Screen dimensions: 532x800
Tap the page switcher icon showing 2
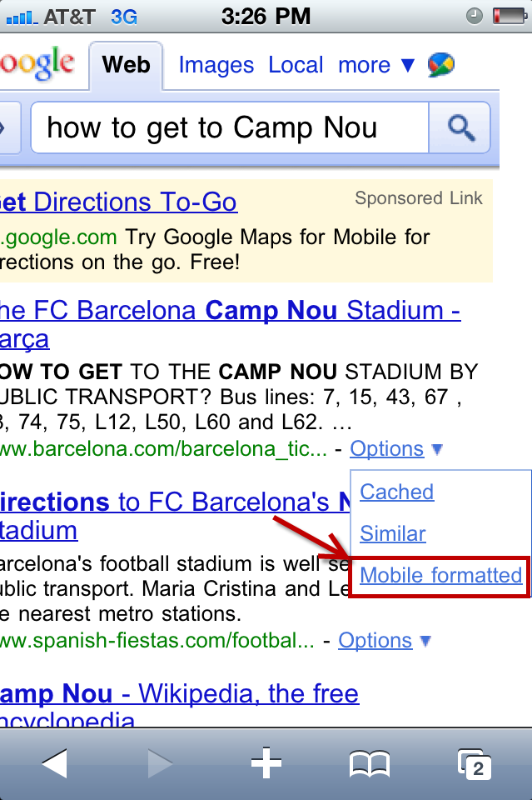coord(476,762)
